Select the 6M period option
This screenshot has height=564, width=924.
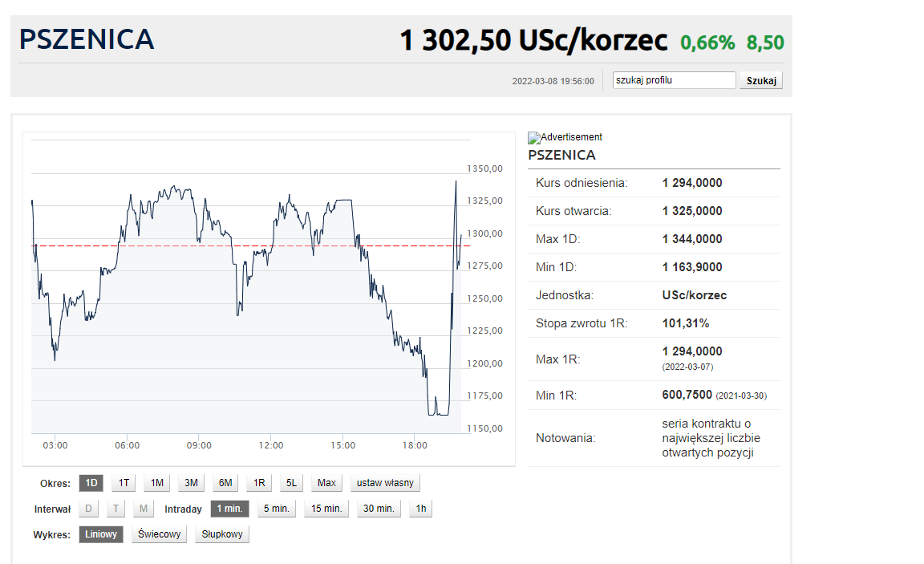coord(225,483)
